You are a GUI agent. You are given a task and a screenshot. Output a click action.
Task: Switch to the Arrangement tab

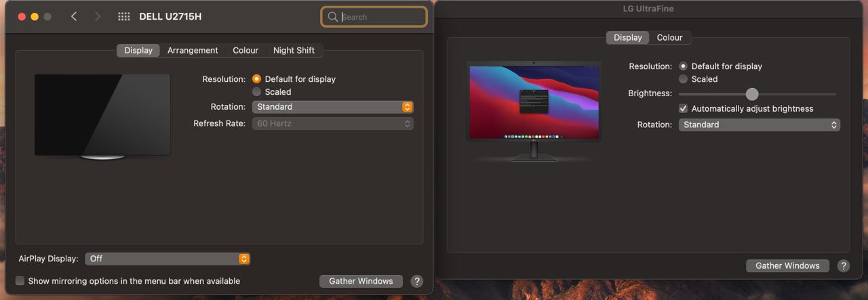pos(193,50)
